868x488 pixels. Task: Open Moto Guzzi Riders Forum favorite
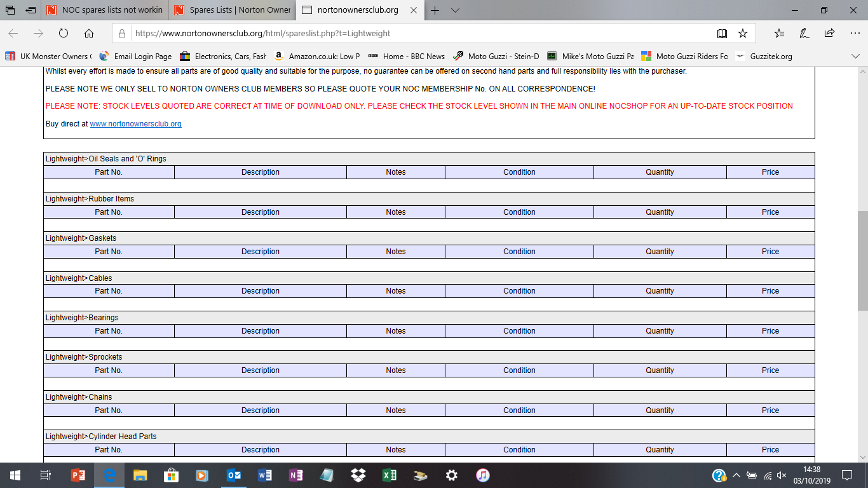pos(684,56)
